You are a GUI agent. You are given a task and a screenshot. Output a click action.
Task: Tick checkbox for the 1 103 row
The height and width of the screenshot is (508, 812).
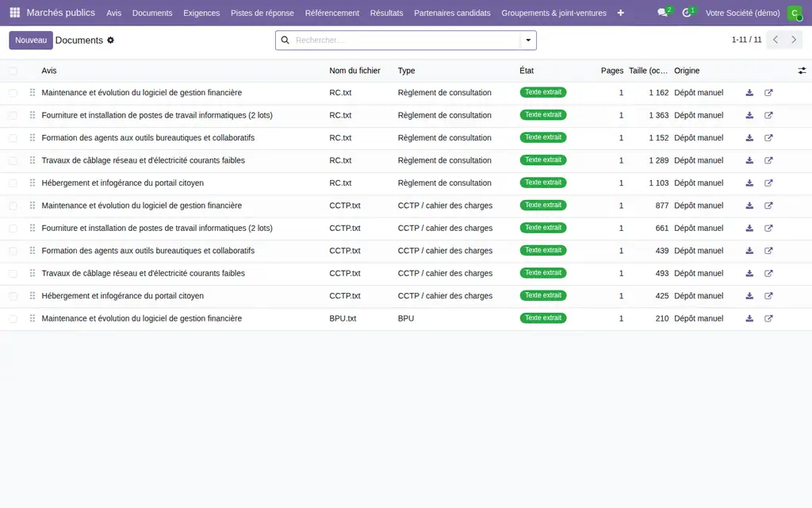(x=13, y=183)
